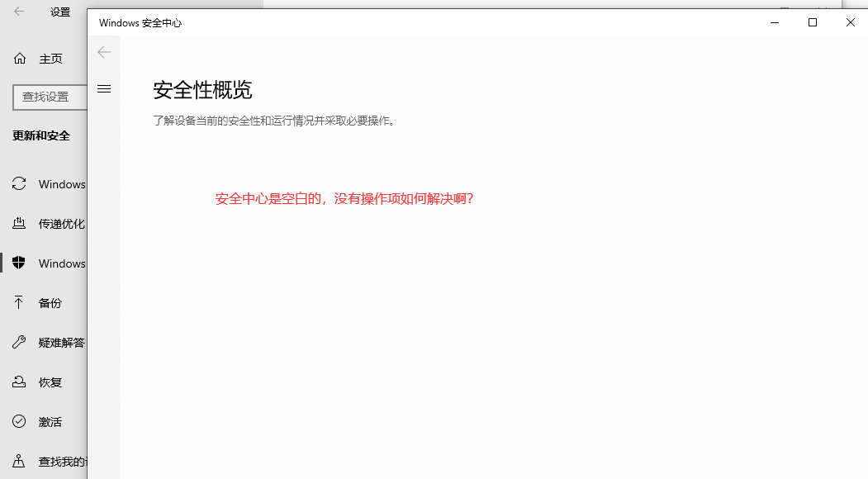Click the home icon beside 主页
The width and height of the screenshot is (868, 479).
click(x=19, y=59)
